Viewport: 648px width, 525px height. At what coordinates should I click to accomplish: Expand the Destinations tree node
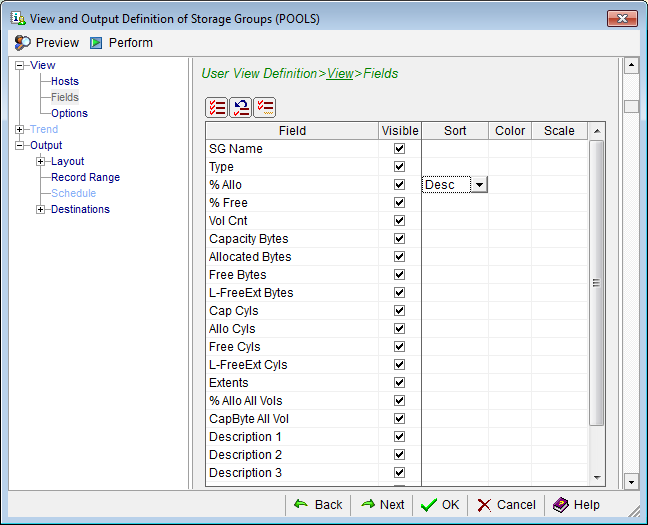coord(41,209)
